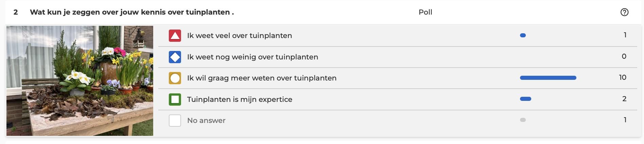Select 'Ik wil graag meer weten' answer
Screen dimensions: 644x144
coord(262,78)
